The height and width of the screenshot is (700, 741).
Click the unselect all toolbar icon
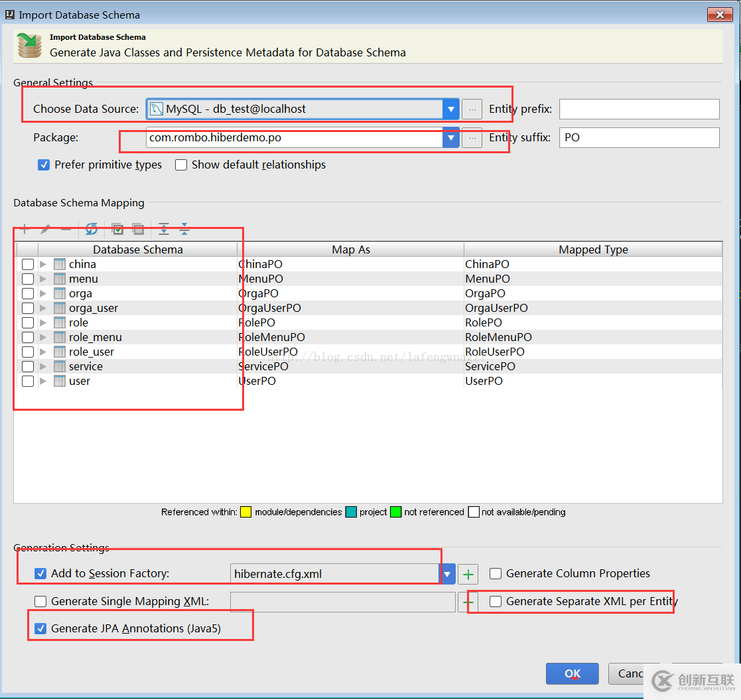[x=138, y=229]
